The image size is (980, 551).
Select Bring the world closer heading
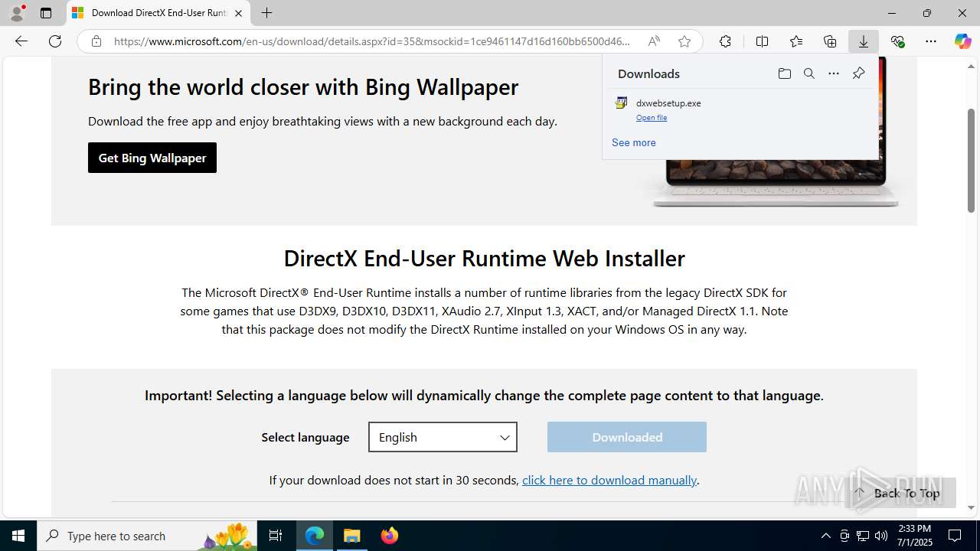[303, 86]
